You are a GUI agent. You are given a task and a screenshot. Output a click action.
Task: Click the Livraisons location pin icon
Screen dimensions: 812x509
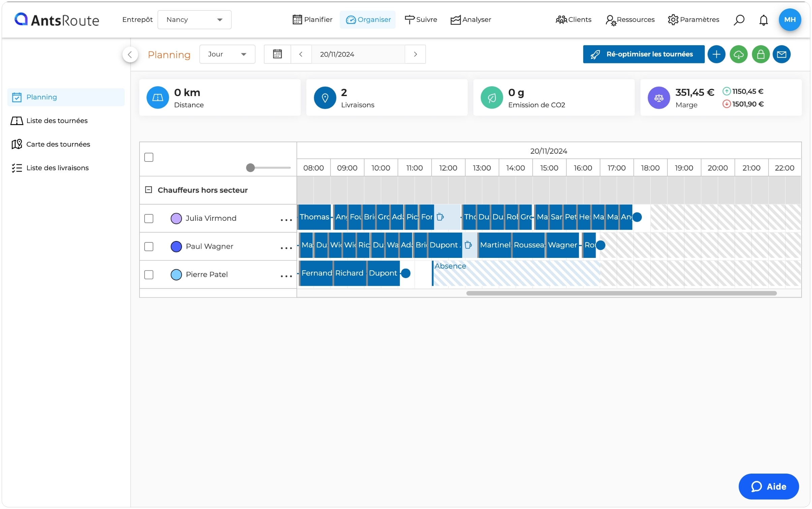click(325, 98)
